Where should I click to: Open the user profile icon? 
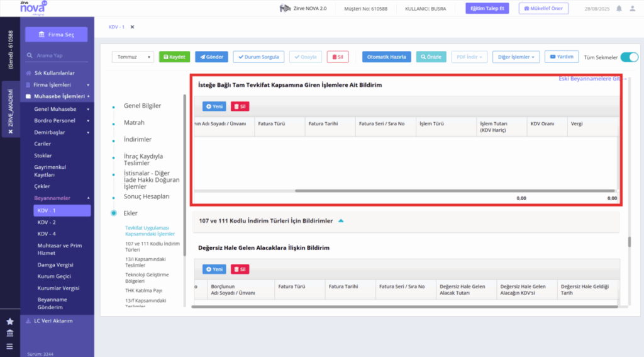click(633, 8)
